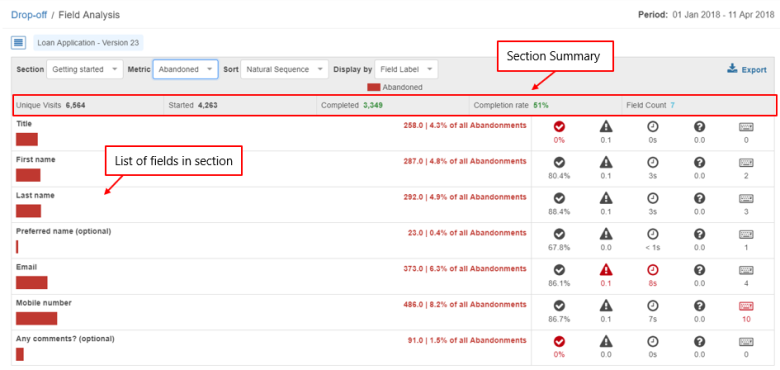Viewport: 780px width, 370px height.
Task: Click the Title field label
Action: 24,124
